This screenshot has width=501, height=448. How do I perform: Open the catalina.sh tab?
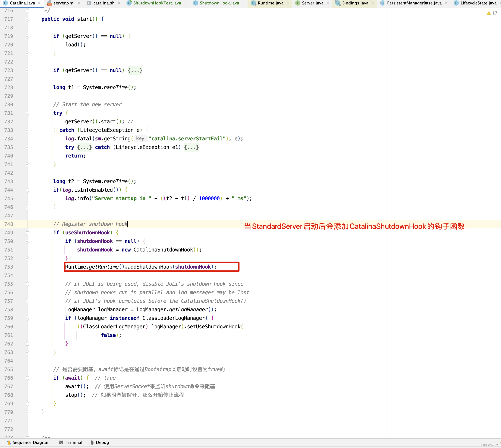[104, 3]
